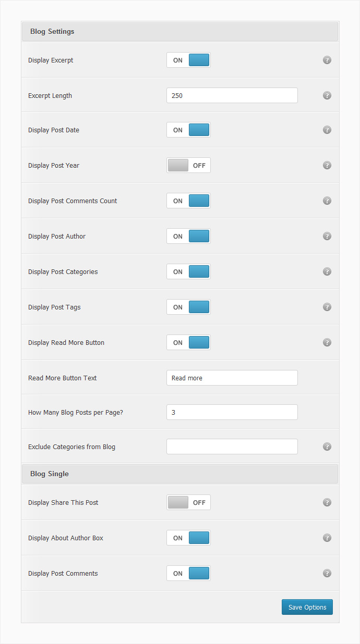
Task: Focus the Excerpt Length input field
Action: click(232, 95)
